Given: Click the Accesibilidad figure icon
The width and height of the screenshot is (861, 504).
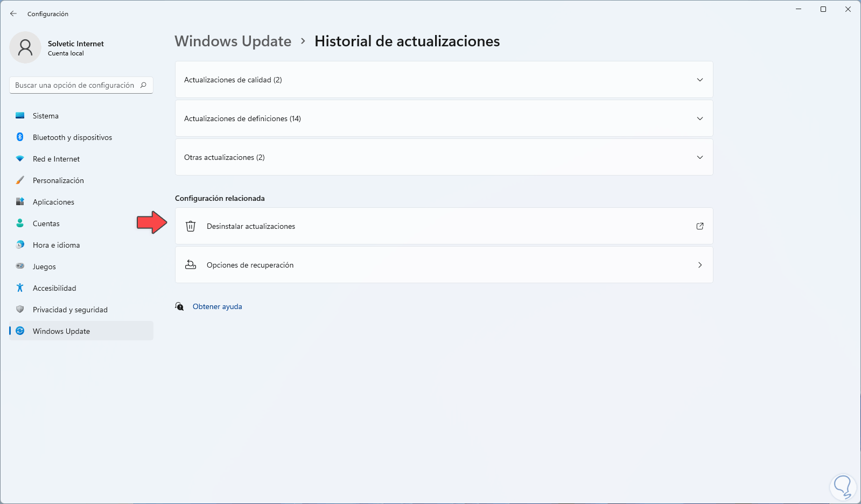Looking at the screenshot, I should click(20, 288).
